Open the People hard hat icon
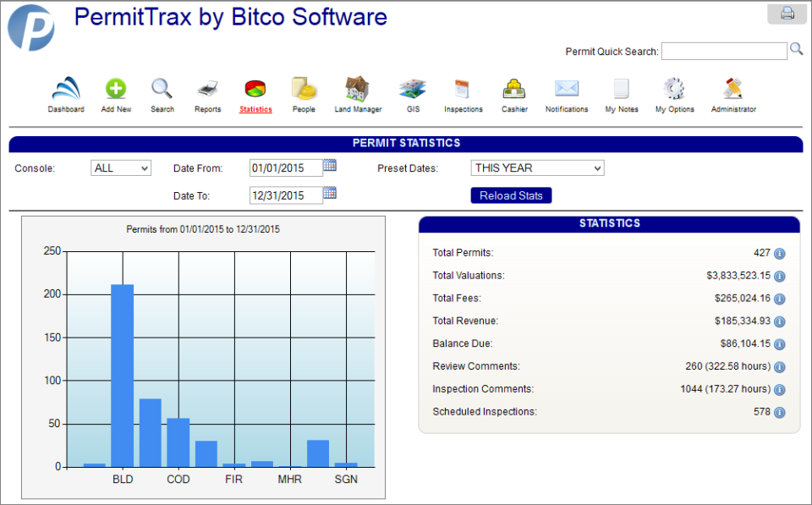812x505 pixels. coord(304,89)
